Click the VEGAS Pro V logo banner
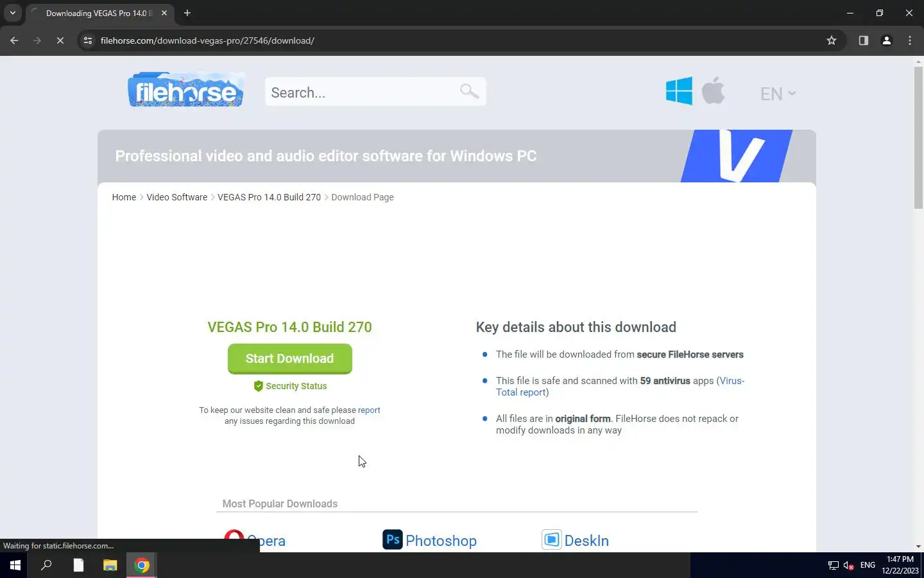 click(737, 156)
